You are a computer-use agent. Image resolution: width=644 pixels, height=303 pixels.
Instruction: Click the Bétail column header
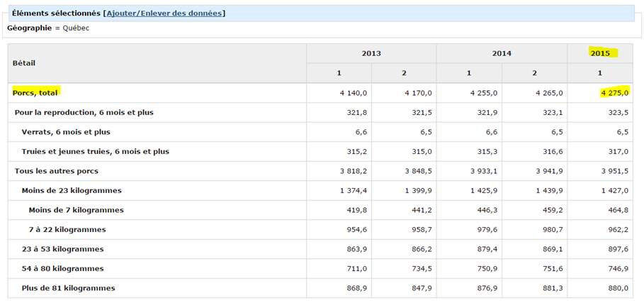coord(24,63)
